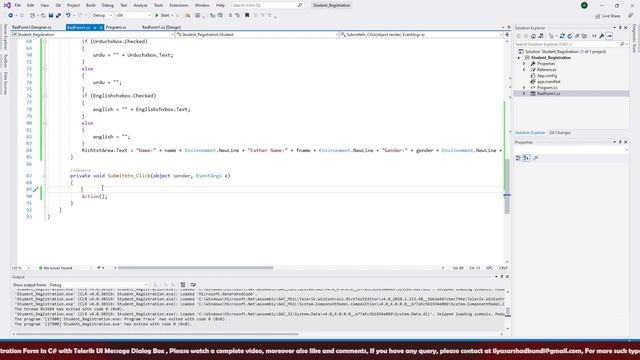Click the Home icon in Solution Explorer
Screen dimensions: 640x360
(533, 36)
